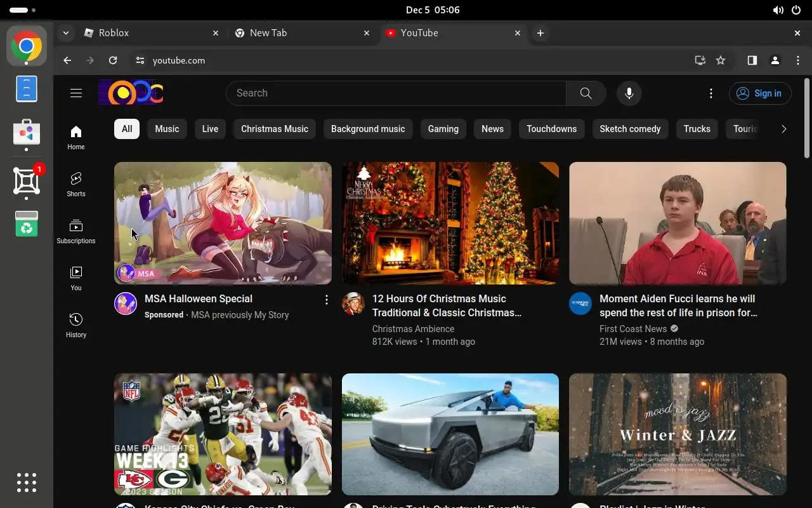Open a new browser tab
Viewport: 812px width, 508px height.
(x=540, y=33)
